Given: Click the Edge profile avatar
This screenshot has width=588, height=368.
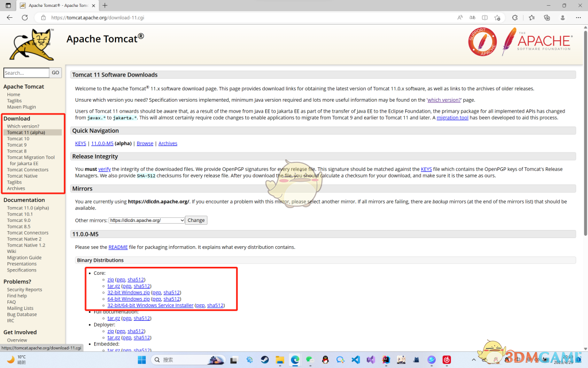Looking at the screenshot, I should [562, 18].
